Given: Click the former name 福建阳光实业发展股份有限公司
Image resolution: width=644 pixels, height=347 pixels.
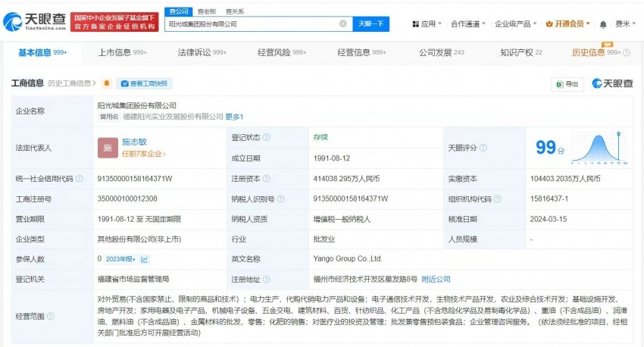Looking at the screenshot, I should (173, 117).
